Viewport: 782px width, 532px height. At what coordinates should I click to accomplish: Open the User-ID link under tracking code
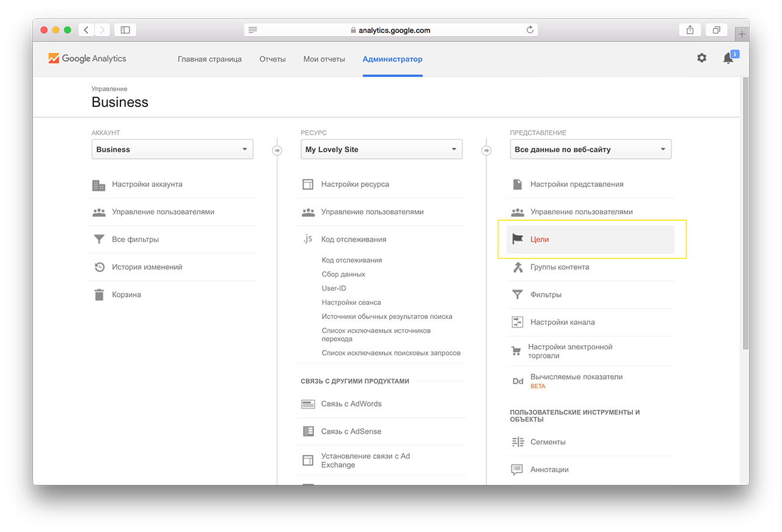pyautogui.click(x=334, y=288)
